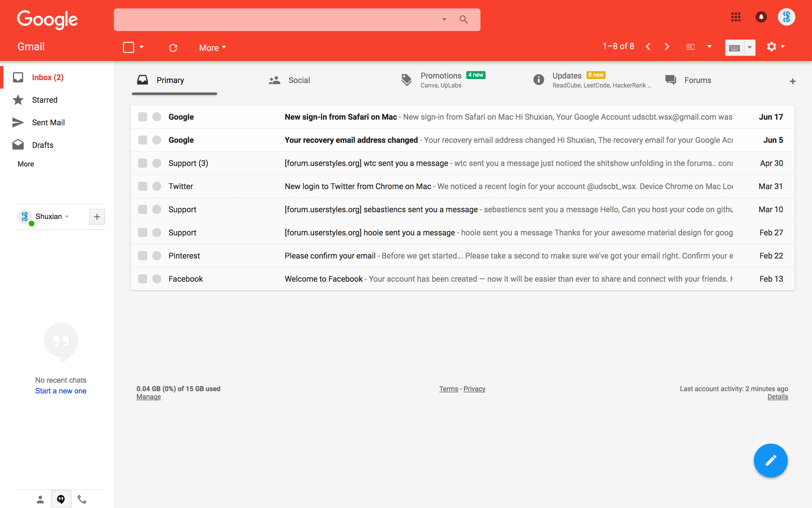Viewport: 812px width, 508px height.
Task: Click the new chat plus button
Action: click(x=97, y=217)
